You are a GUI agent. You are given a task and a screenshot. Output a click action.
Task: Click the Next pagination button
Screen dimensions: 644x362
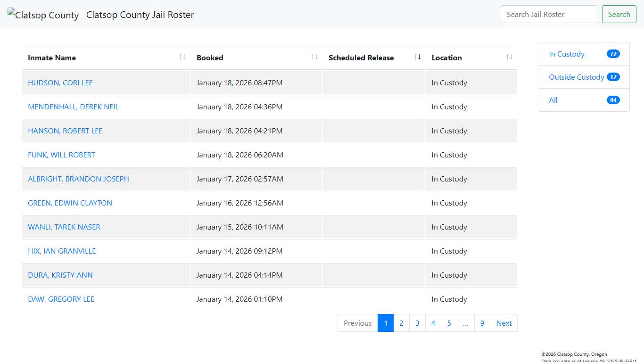[504, 323]
